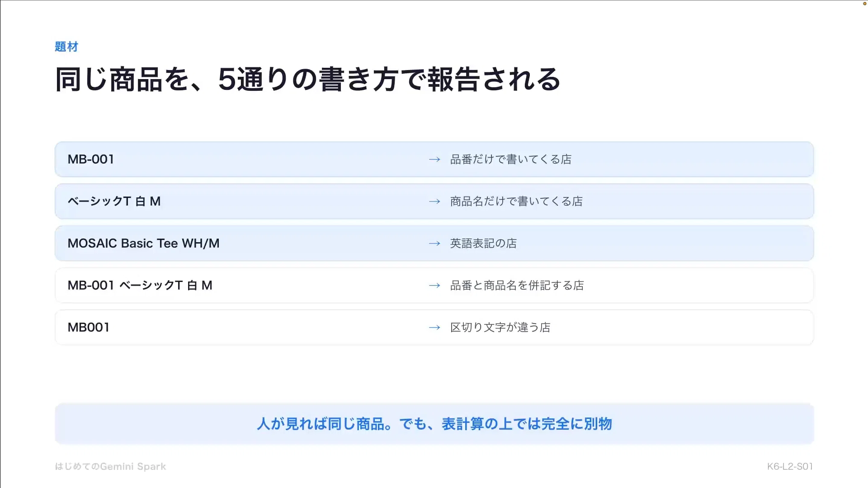
Task: Click the arrow before 区切り文字が違う店
Action: pos(434,328)
